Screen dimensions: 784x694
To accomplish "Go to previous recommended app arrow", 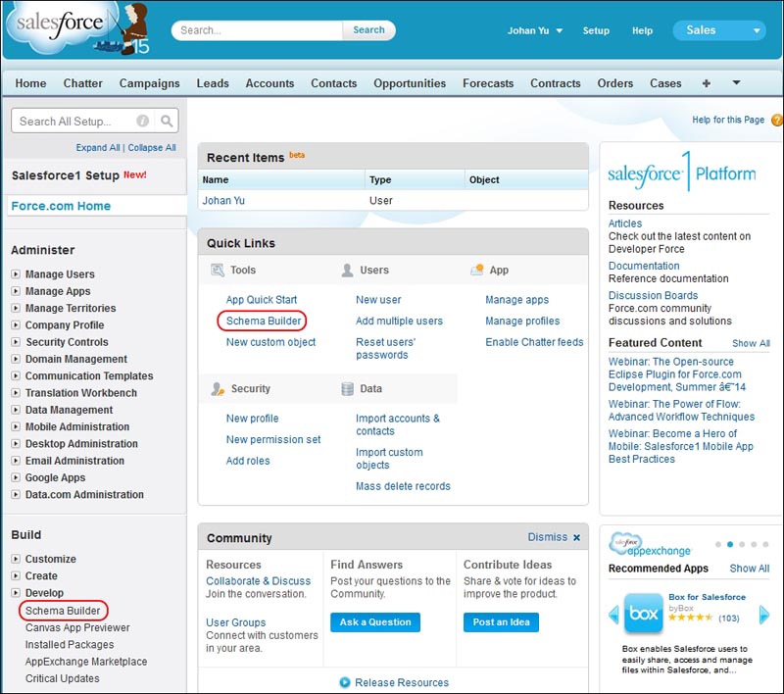I will (614, 614).
